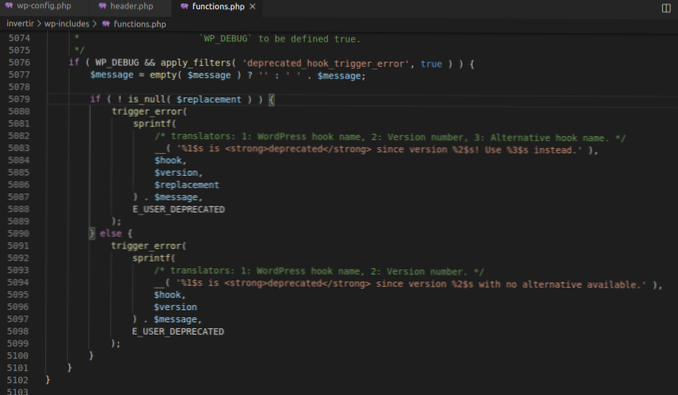Click $hook, on line 5084
Screen dimensions: 678x395
(x=170, y=160)
